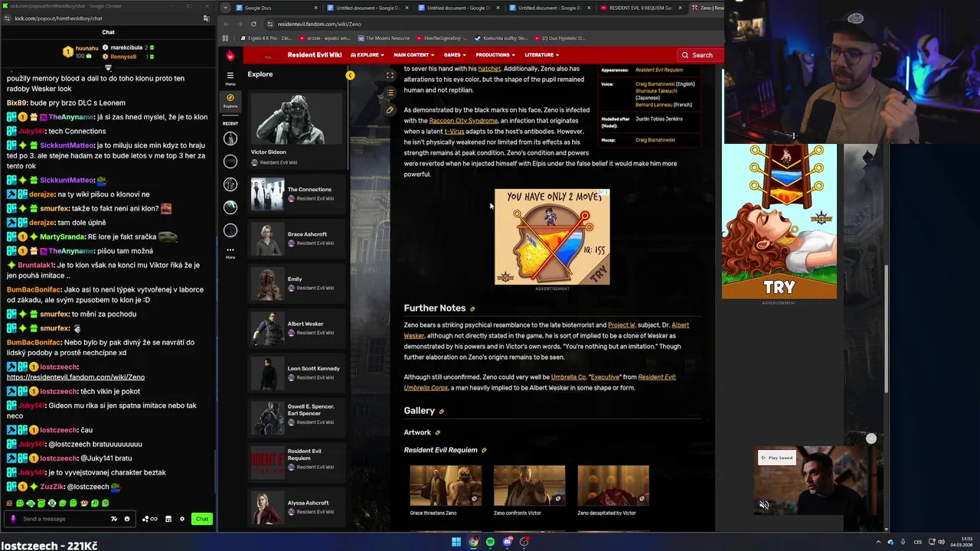Click the Resident Evil Wiki title link
980x551 pixels.
[x=314, y=55]
